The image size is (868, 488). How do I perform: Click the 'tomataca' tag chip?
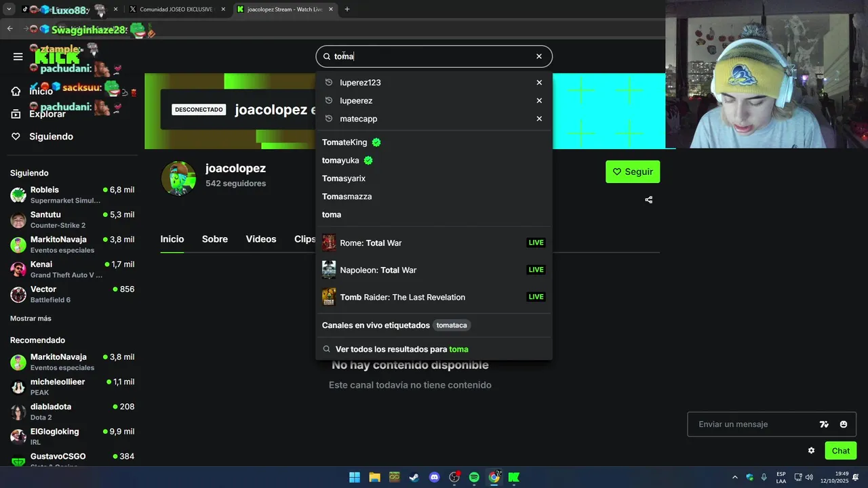click(x=452, y=325)
